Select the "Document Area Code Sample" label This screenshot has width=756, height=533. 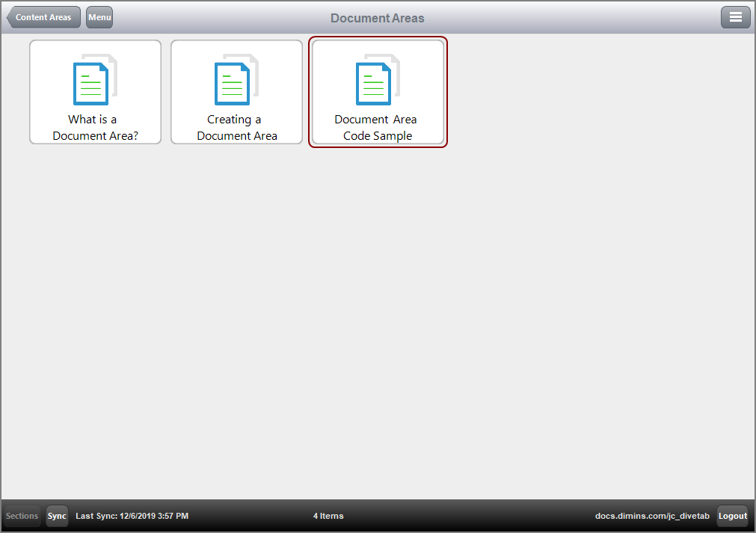(x=377, y=128)
